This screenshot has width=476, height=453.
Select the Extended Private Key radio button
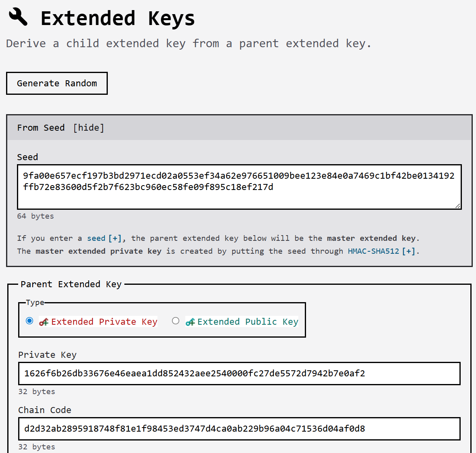coord(29,321)
